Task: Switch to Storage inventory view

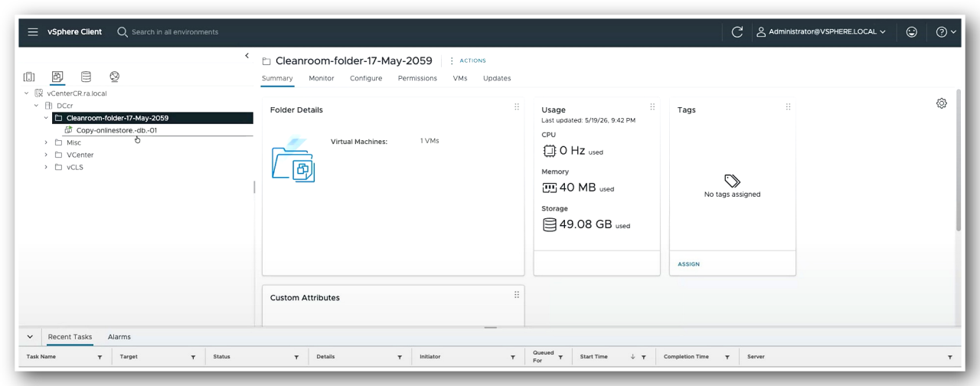Action: tap(86, 77)
